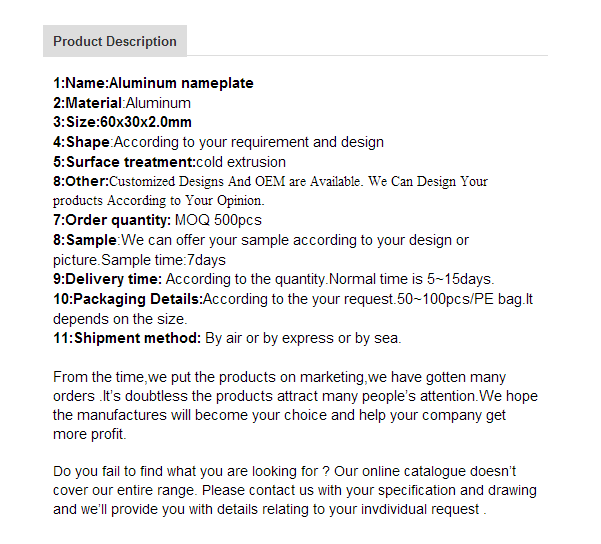
Task: Select the Shipment method line
Action: pyautogui.click(x=227, y=338)
